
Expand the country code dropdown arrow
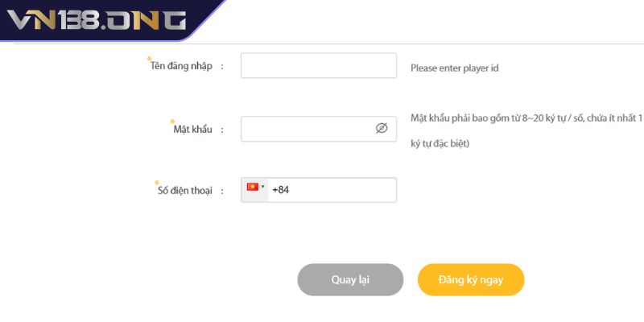coord(262,187)
